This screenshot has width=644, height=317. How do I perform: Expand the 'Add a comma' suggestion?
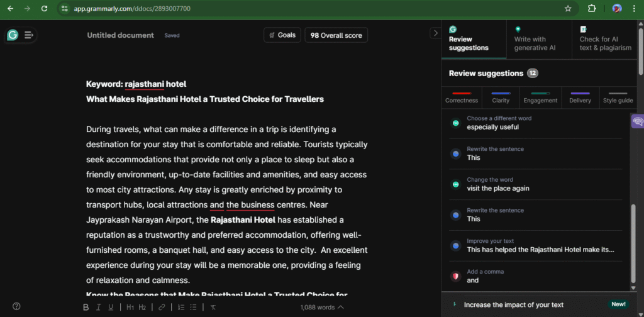(536, 276)
